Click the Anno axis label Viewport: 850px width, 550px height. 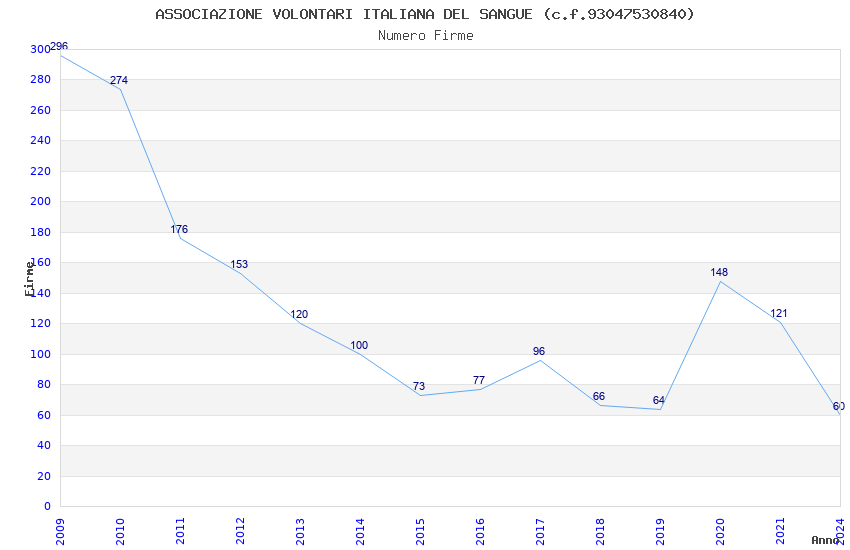point(825,540)
